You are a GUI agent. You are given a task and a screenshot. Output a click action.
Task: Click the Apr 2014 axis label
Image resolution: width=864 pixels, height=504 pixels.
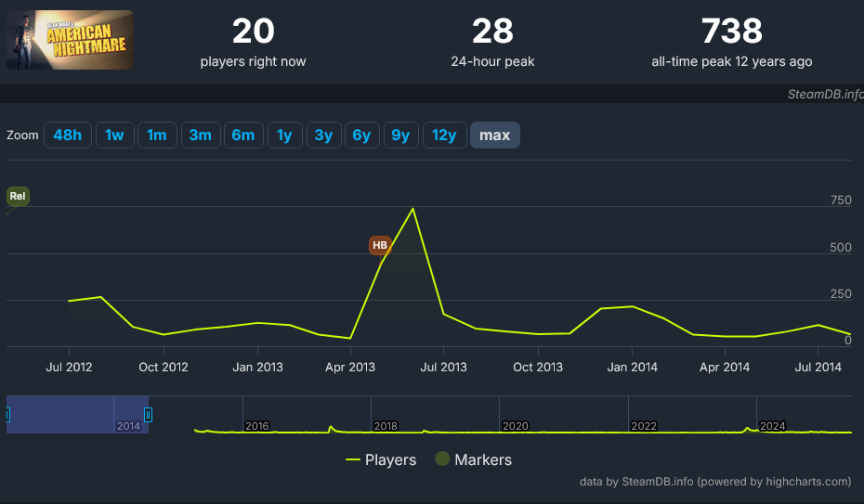[725, 367]
